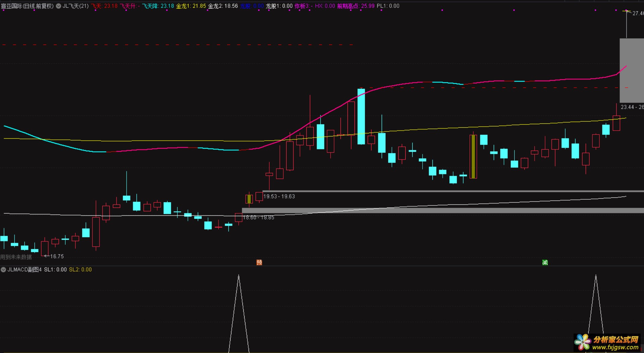Click the 飞天降: 23.18 value

click(x=158, y=6)
